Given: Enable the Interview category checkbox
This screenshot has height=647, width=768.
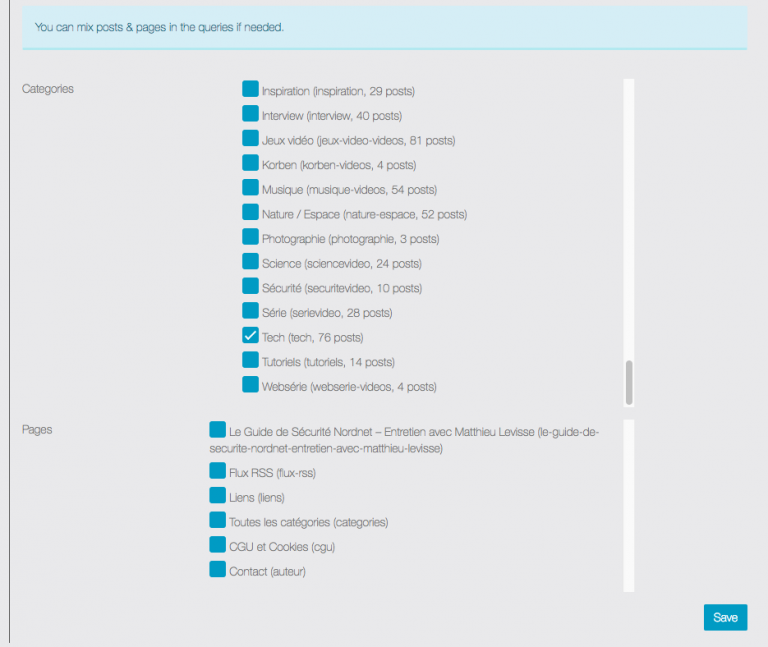Looking at the screenshot, I should point(250,114).
